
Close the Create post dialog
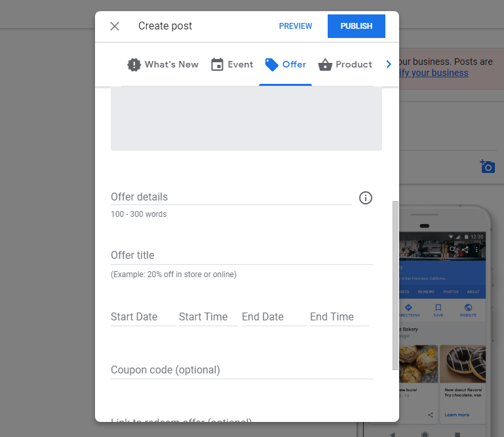[115, 26]
